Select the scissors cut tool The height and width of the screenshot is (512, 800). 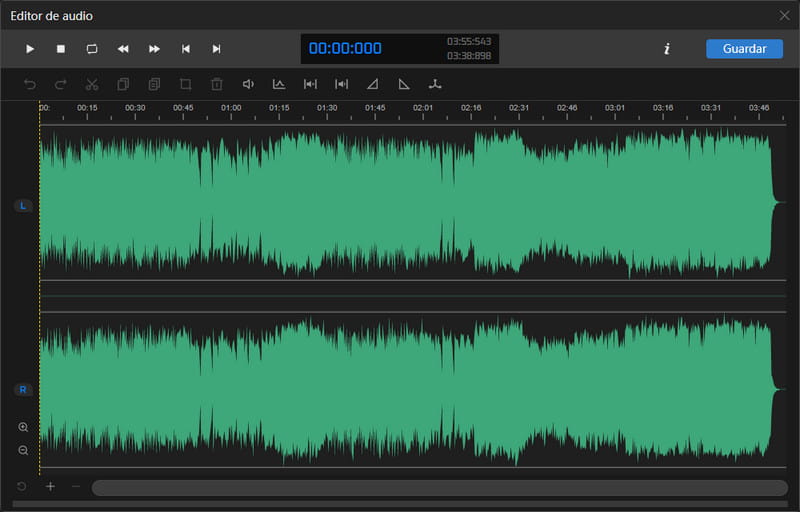(92, 84)
